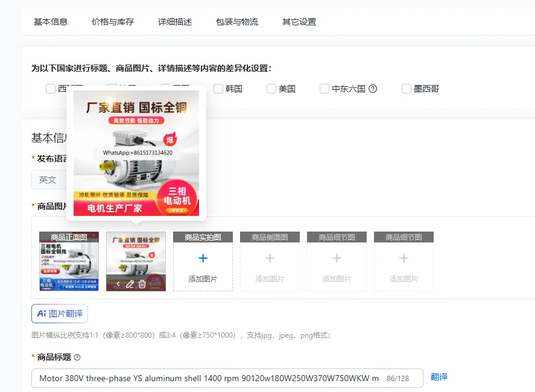Select the 商品正面图 product thumbnail

pos(69,261)
